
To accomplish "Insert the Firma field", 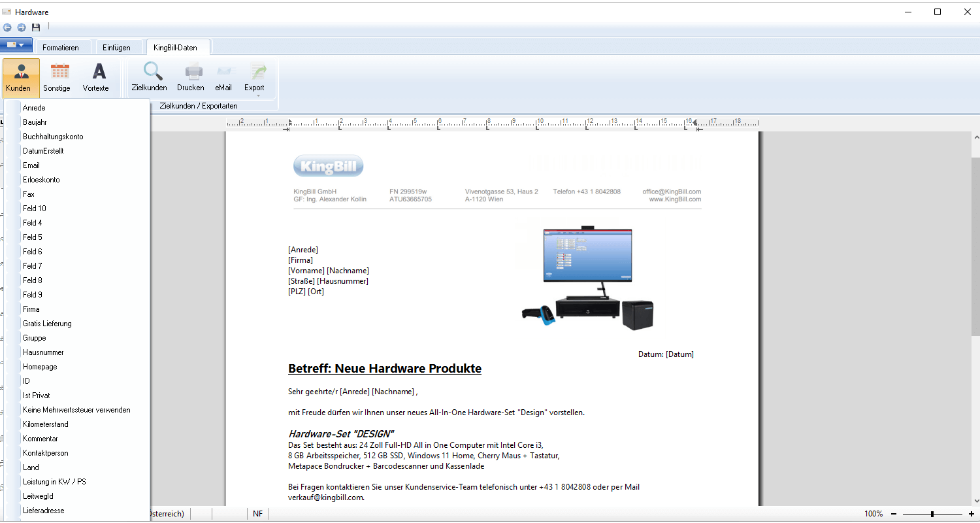I will [x=77, y=309].
